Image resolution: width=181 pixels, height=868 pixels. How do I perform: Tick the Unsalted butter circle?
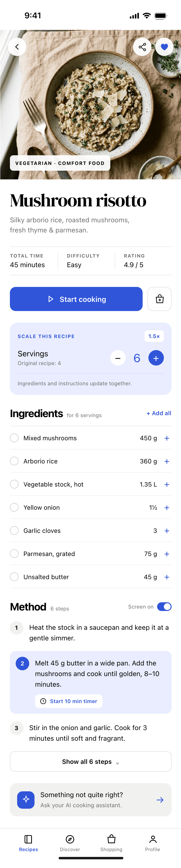tap(14, 577)
